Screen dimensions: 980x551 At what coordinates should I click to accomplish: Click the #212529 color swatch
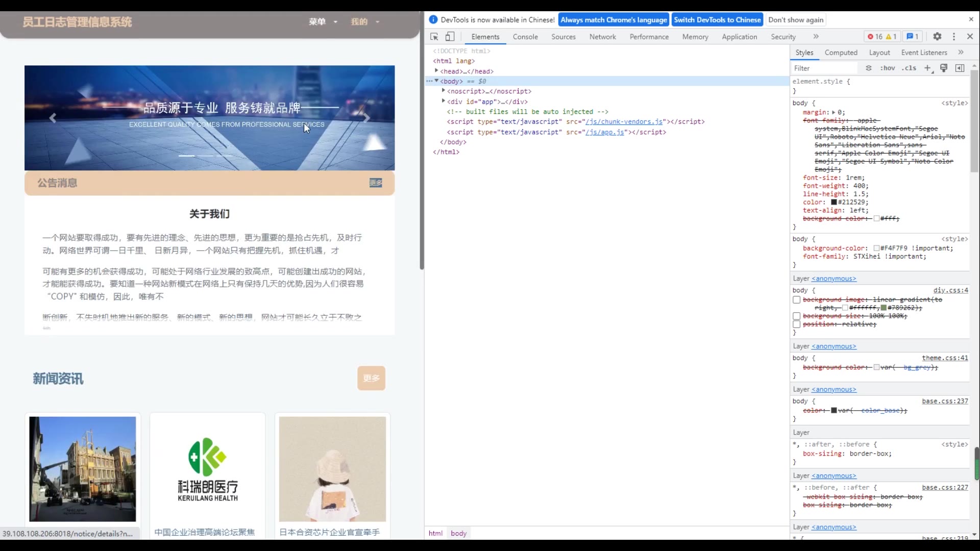tap(834, 202)
